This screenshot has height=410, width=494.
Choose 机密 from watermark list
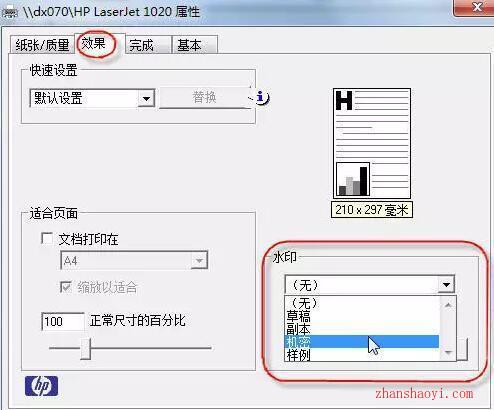tap(362, 342)
